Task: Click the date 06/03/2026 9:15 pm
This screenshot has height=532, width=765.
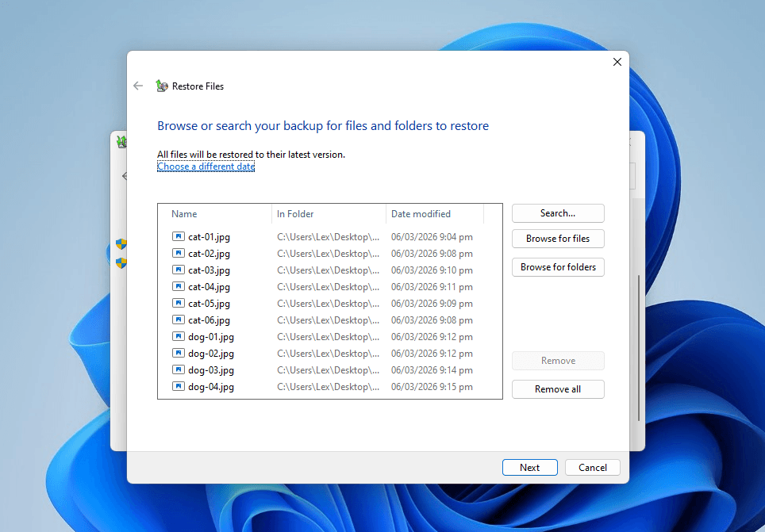Action: tap(432, 387)
